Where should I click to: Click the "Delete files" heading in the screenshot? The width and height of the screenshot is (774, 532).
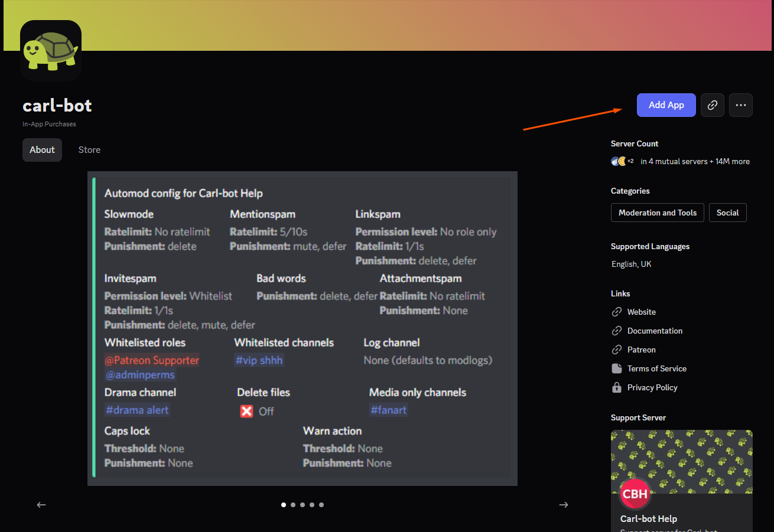tap(264, 392)
